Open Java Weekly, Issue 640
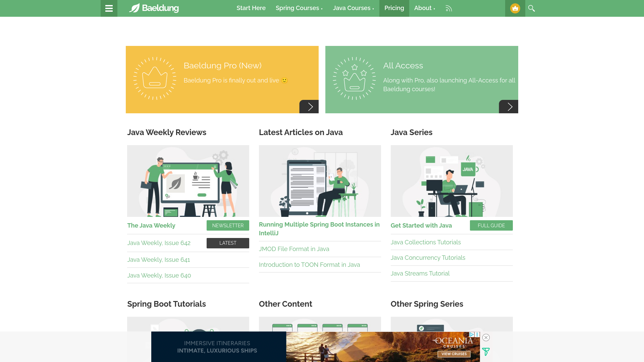 tap(159, 276)
